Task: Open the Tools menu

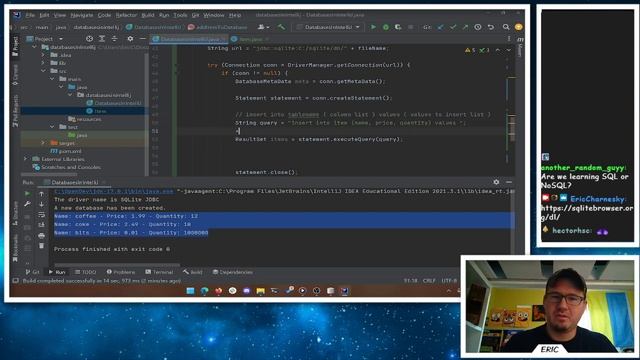Action: pos(180,15)
